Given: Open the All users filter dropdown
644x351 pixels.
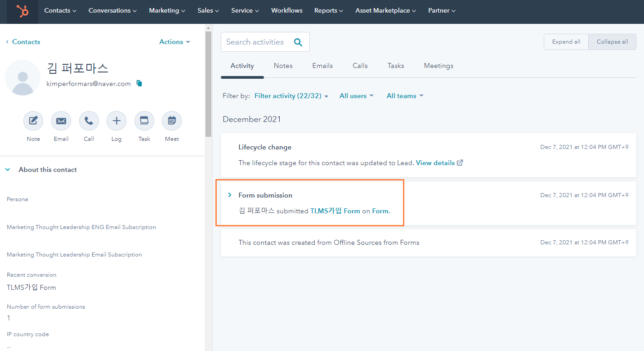Looking at the screenshot, I should (357, 96).
